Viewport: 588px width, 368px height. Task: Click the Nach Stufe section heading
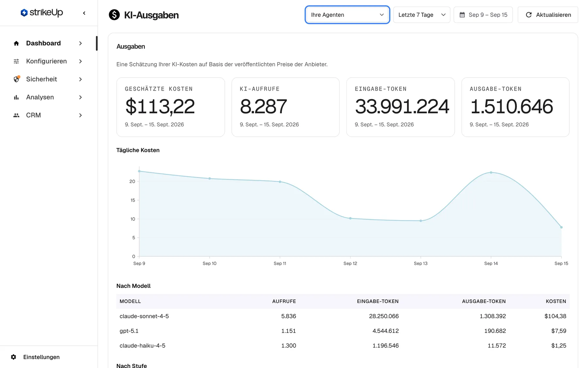tap(132, 365)
